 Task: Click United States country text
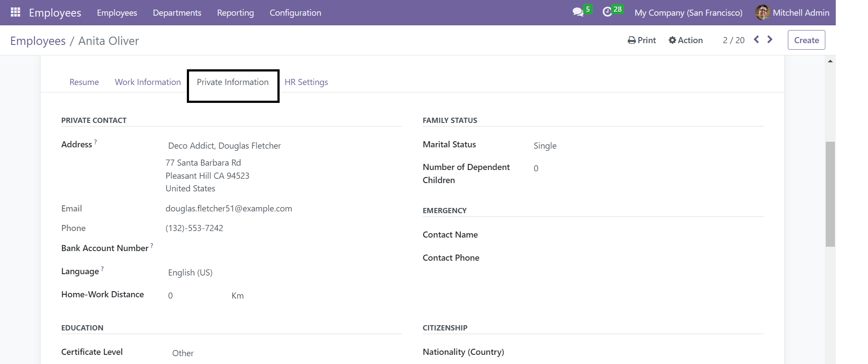click(190, 188)
